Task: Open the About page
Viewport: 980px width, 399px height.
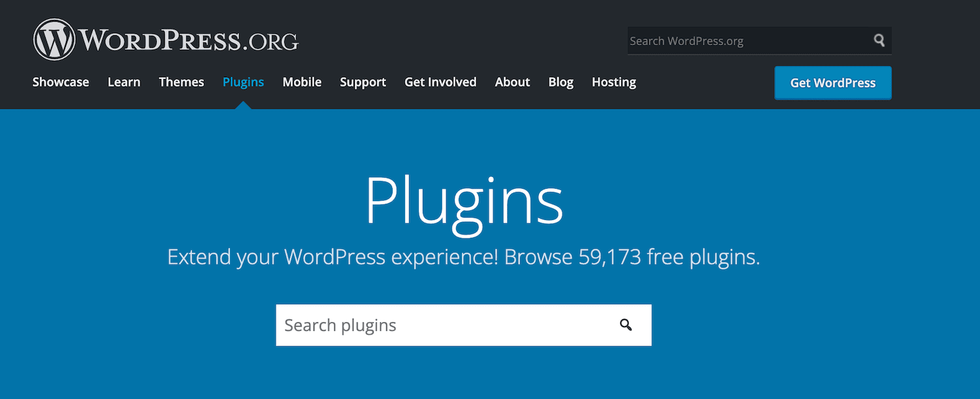Action: (x=512, y=82)
